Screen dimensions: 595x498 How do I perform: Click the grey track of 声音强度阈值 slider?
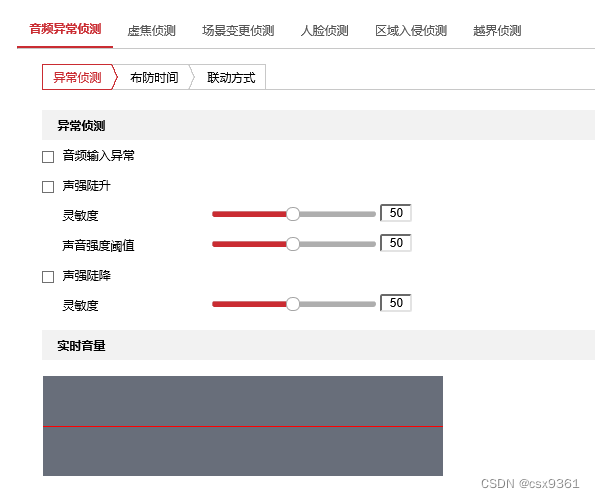point(338,244)
